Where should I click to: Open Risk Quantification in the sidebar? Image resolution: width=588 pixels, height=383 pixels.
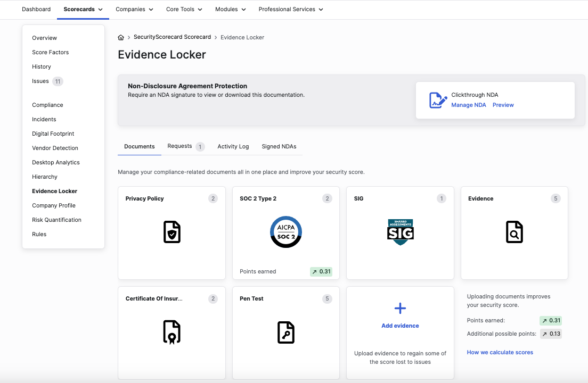click(56, 220)
